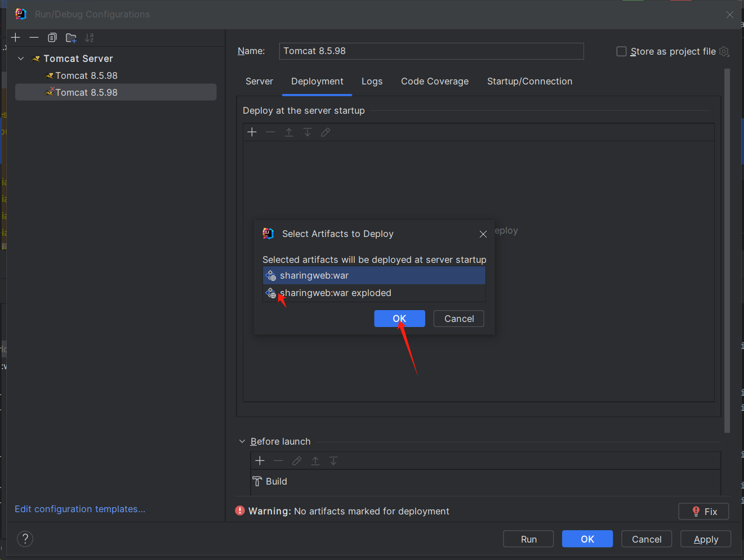Click the Fix button
The width and height of the screenshot is (744, 560).
point(704,511)
